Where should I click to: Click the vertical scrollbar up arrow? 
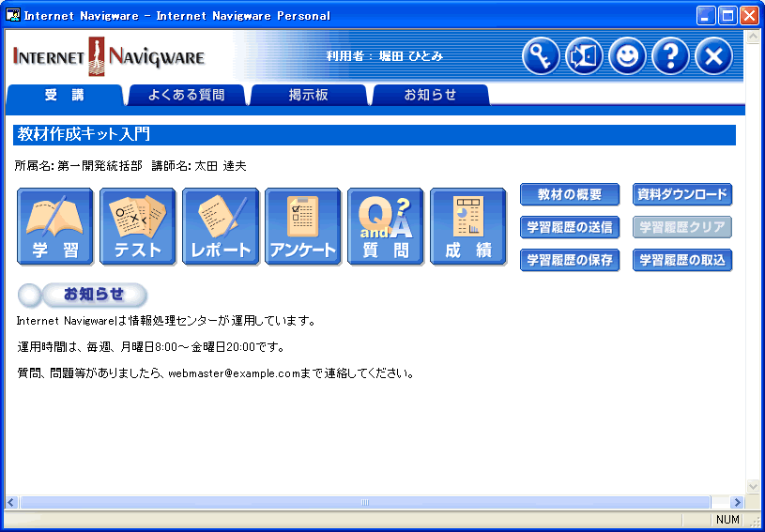tap(752, 36)
